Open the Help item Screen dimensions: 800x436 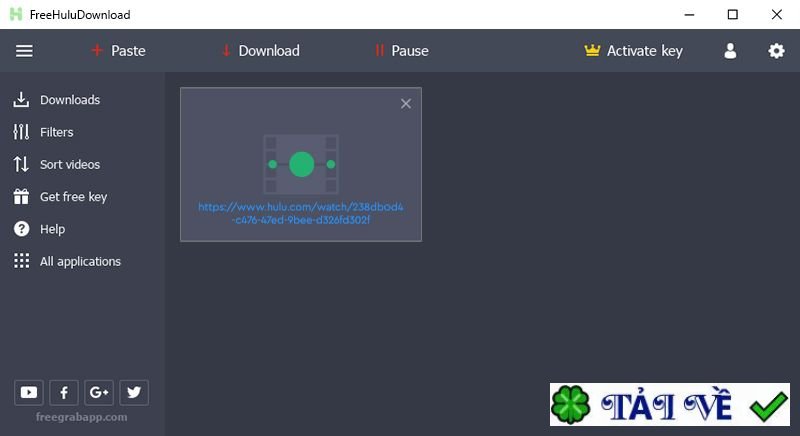(x=39, y=229)
